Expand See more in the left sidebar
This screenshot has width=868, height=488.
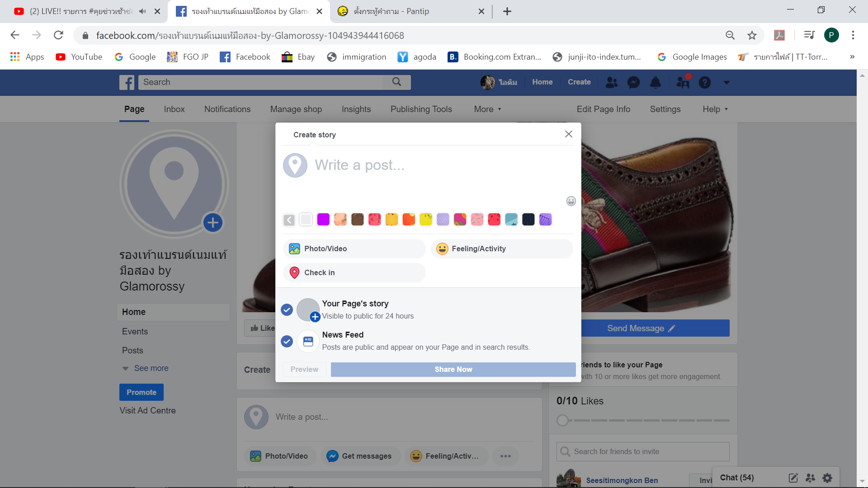[151, 368]
